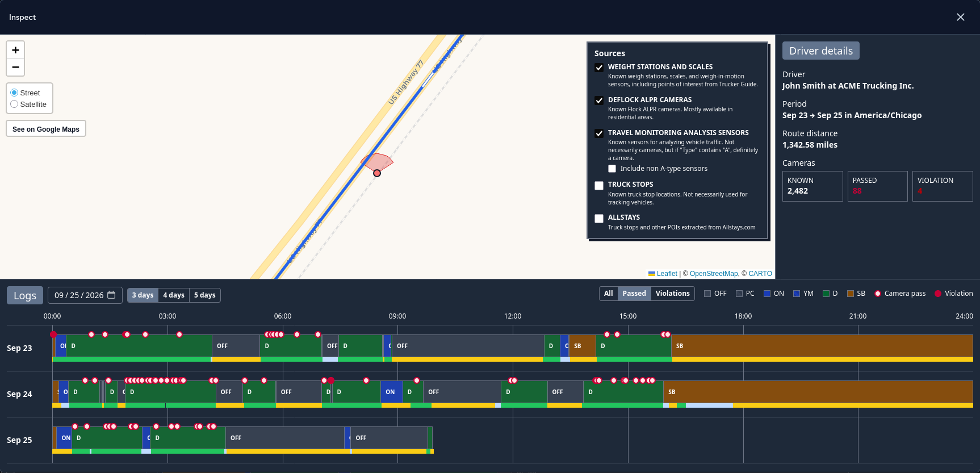Enable Include non A-type sensors
The image size is (980, 473).
612,169
